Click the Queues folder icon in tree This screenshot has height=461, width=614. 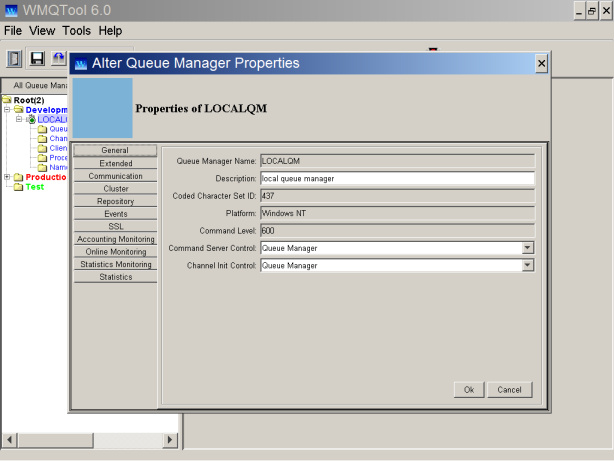pos(42,129)
